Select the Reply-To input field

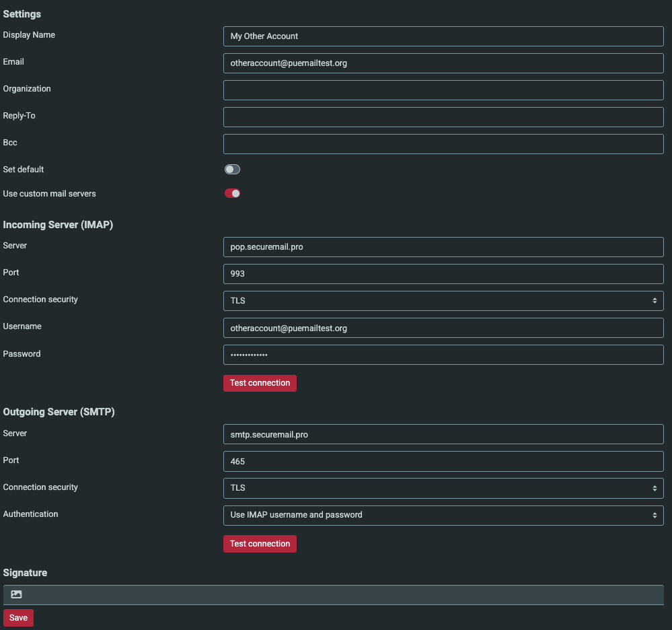(443, 117)
